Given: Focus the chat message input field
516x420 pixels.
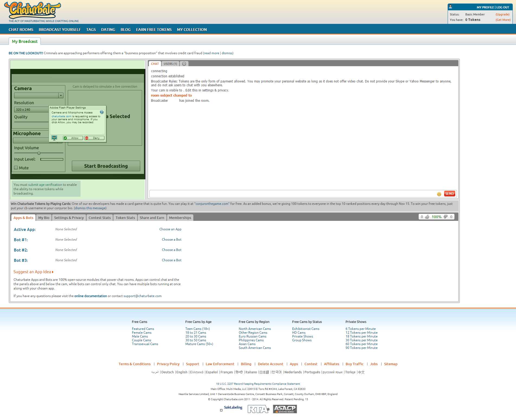Looking at the screenshot, I should [x=292, y=194].
